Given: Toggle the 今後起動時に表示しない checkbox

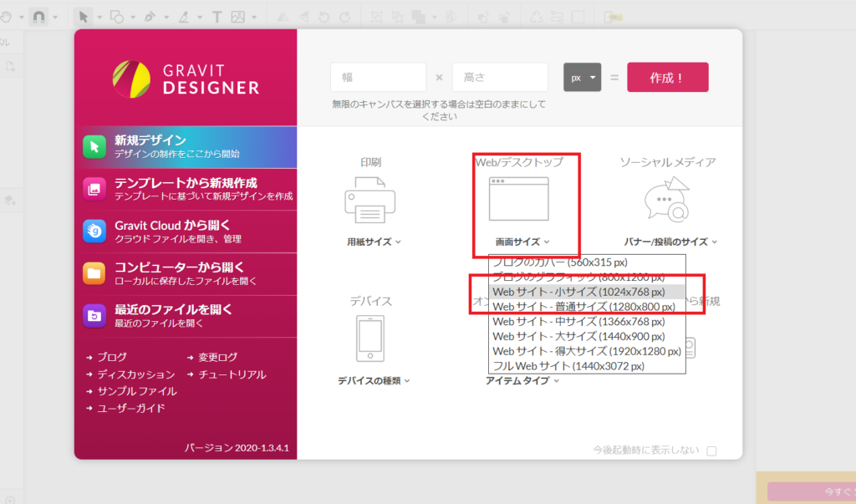Looking at the screenshot, I should pos(711,451).
